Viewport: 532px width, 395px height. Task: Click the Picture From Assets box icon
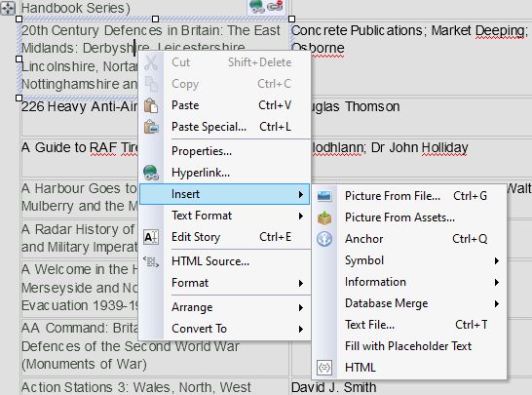[324, 217]
